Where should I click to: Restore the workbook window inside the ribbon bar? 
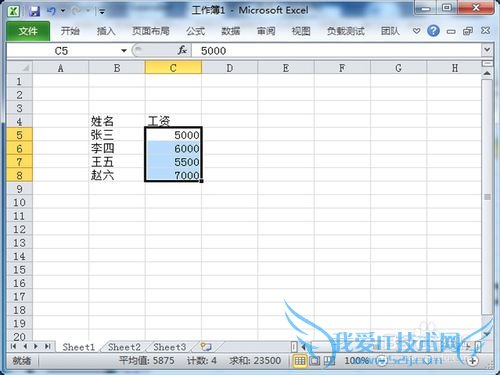(x=468, y=31)
